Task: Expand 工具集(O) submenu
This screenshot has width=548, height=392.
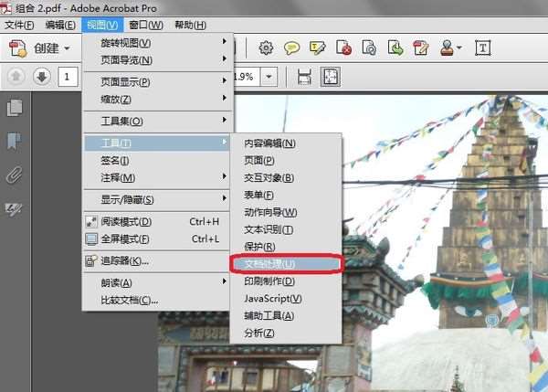Action: pyautogui.click(x=156, y=121)
